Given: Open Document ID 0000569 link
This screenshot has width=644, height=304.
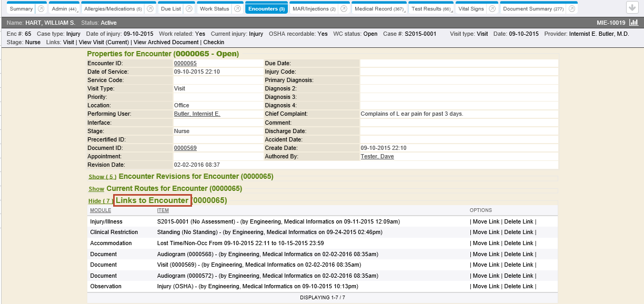Looking at the screenshot, I should (185, 148).
